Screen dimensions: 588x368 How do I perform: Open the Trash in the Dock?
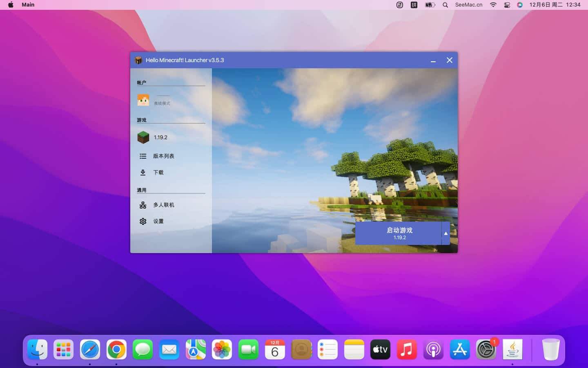[x=550, y=350]
